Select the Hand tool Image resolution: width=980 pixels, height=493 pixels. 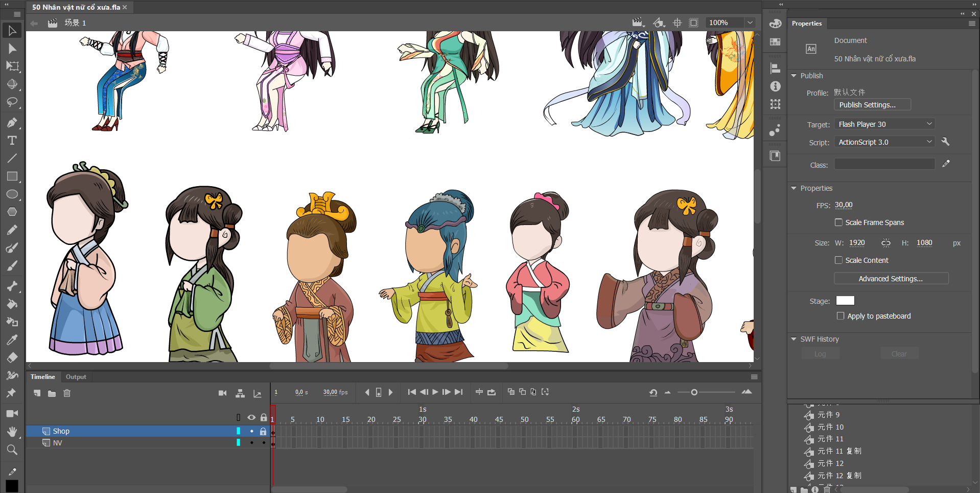coord(12,432)
